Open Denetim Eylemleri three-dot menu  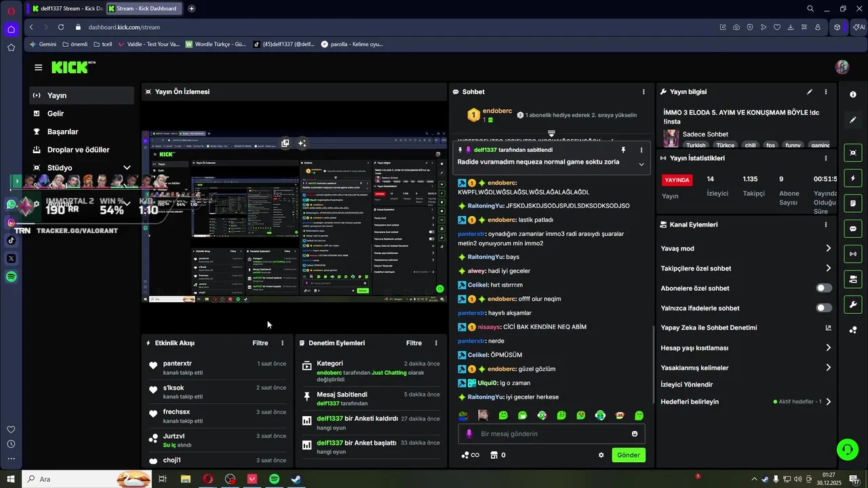click(436, 343)
